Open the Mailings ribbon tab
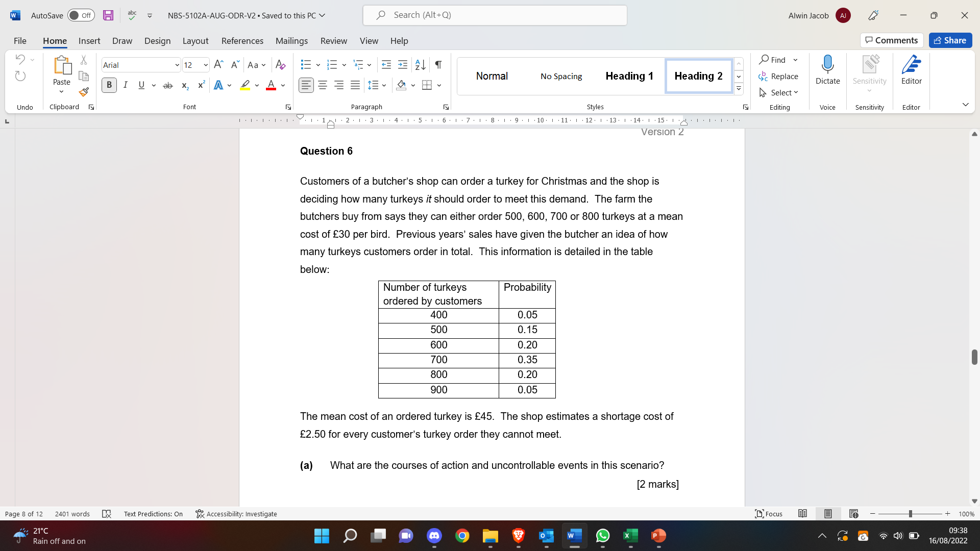Image resolution: width=980 pixels, height=551 pixels. 291,41
